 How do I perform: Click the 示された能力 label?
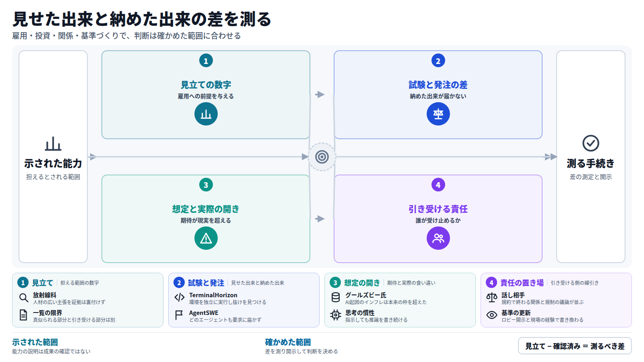53,164
